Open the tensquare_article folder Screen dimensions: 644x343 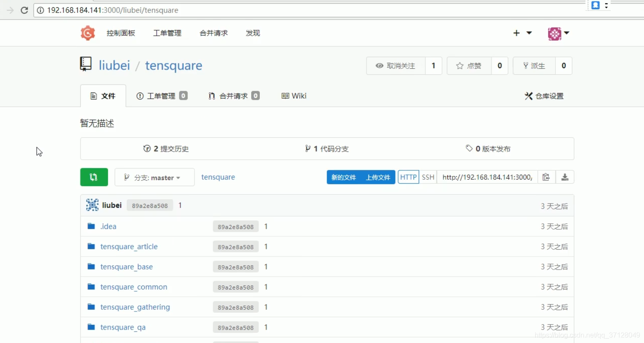click(x=129, y=247)
